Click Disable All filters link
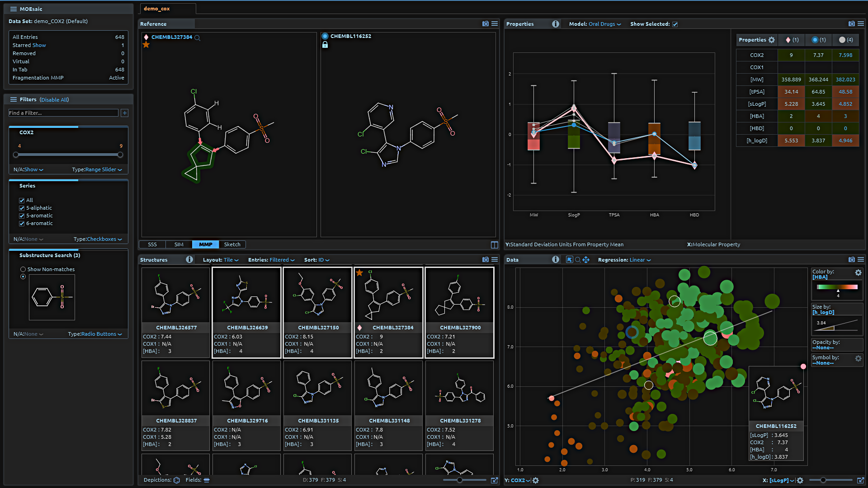 [x=54, y=100]
